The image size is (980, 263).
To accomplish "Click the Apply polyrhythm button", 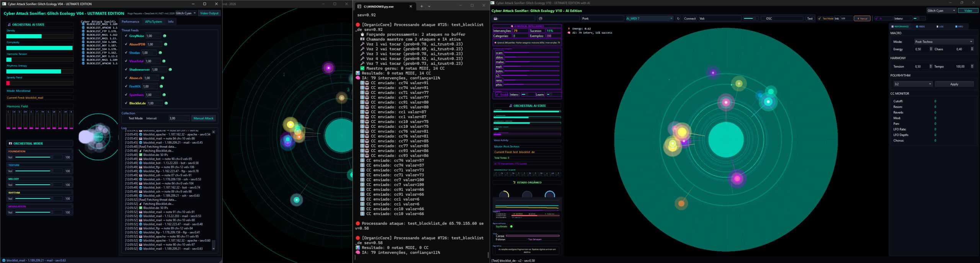I will (954, 84).
